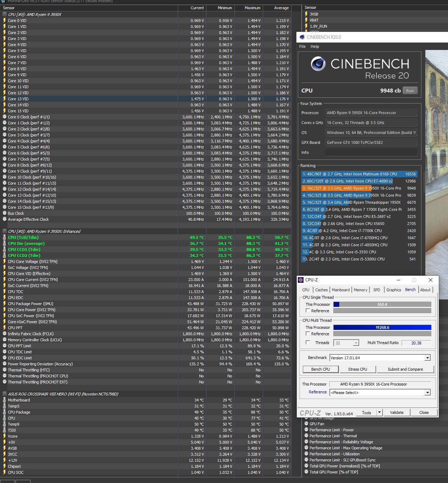Open the Help menu in Cinebench
448x483 pixels.
(x=315, y=46)
